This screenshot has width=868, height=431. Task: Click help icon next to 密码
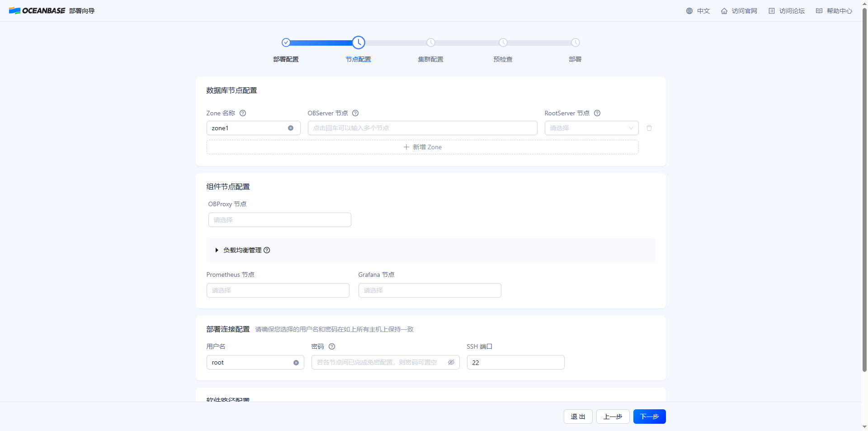(x=332, y=346)
